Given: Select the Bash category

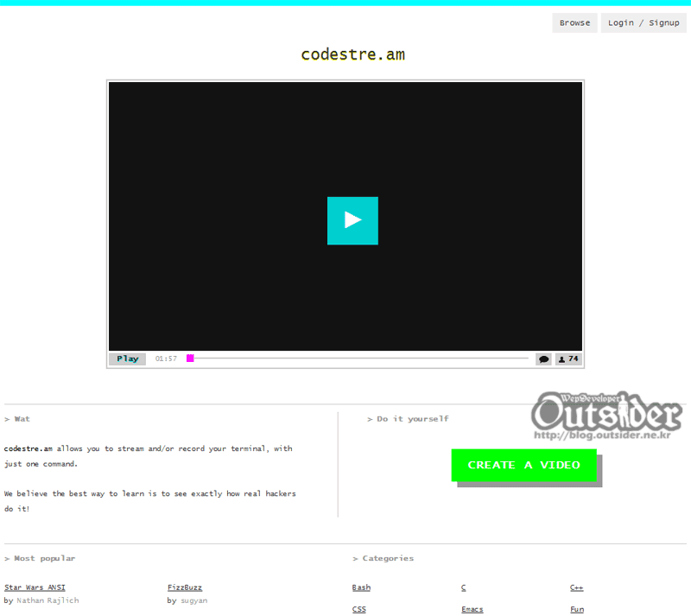Looking at the screenshot, I should (x=361, y=587).
